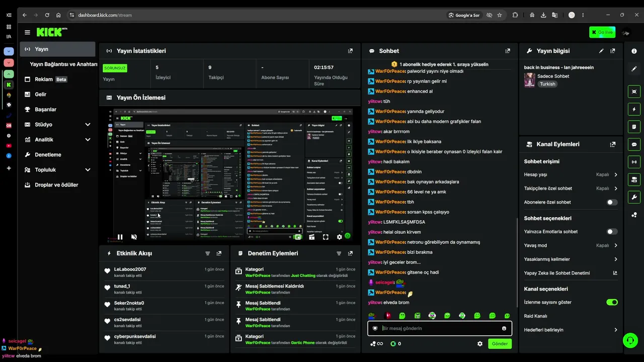Reload the page from the browser toolbar
This screenshot has width=644, height=362.
(47, 15)
